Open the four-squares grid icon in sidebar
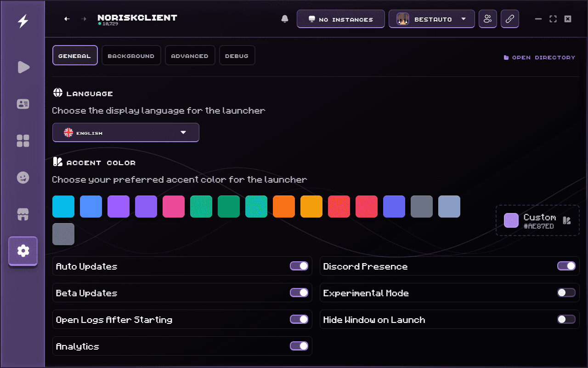 pyautogui.click(x=23, y=141)
